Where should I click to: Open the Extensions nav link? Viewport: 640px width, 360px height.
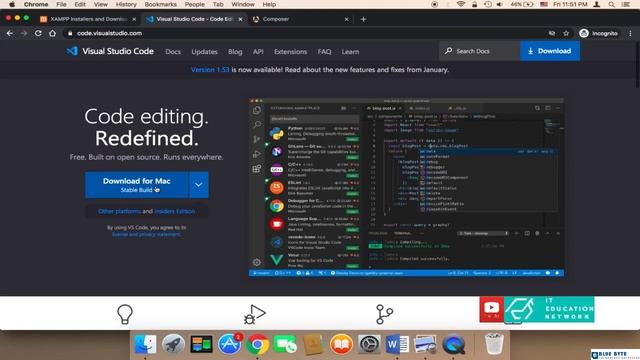[290, 52]
